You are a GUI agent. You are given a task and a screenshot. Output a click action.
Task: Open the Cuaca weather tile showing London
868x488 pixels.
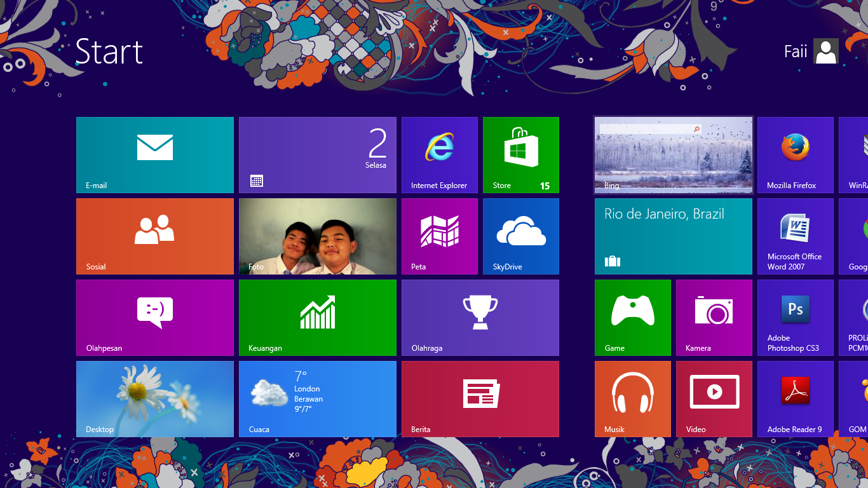(317, 398)
